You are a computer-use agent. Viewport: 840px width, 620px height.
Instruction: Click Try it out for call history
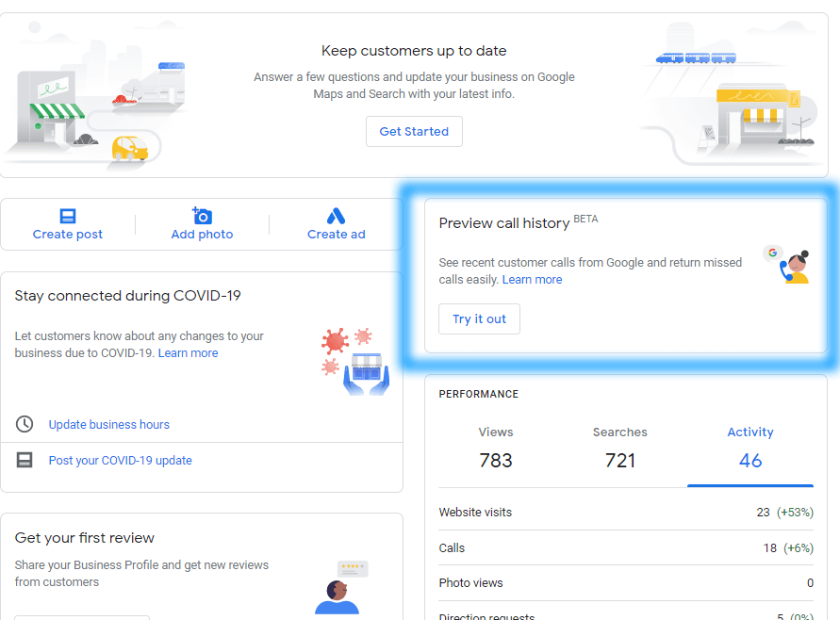coord(479,318)
